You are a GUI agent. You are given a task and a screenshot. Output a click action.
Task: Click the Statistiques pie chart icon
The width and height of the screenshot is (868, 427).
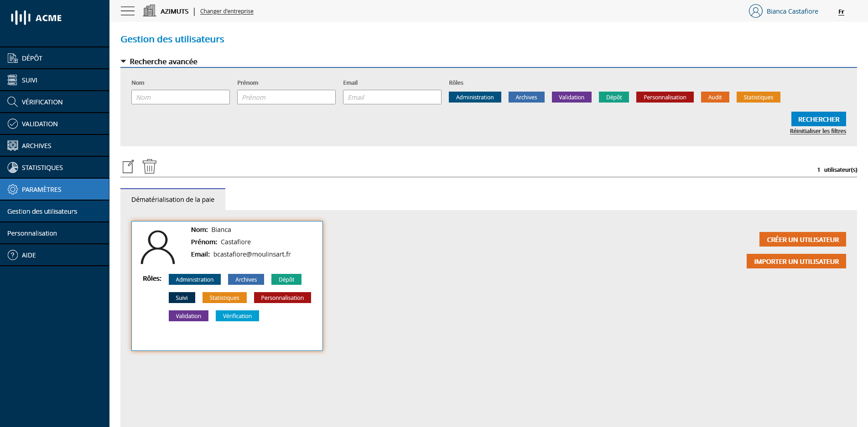pos(12,167)
